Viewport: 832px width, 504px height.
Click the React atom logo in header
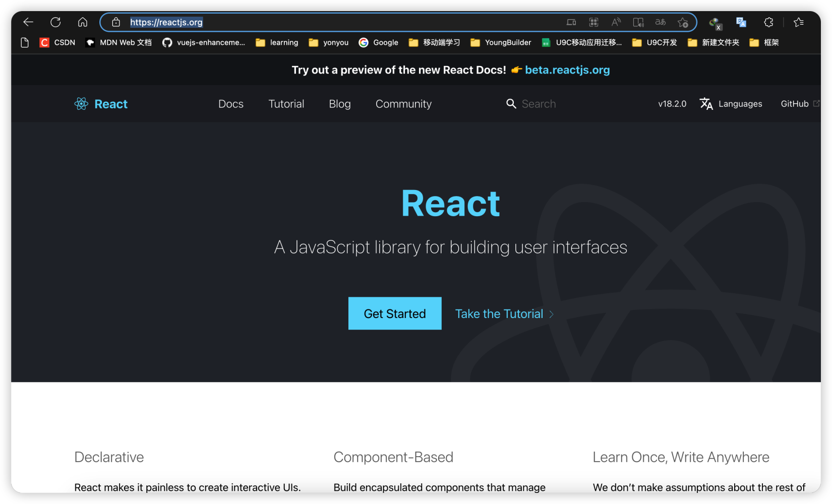pyautogui.click(x=81, y=104)
